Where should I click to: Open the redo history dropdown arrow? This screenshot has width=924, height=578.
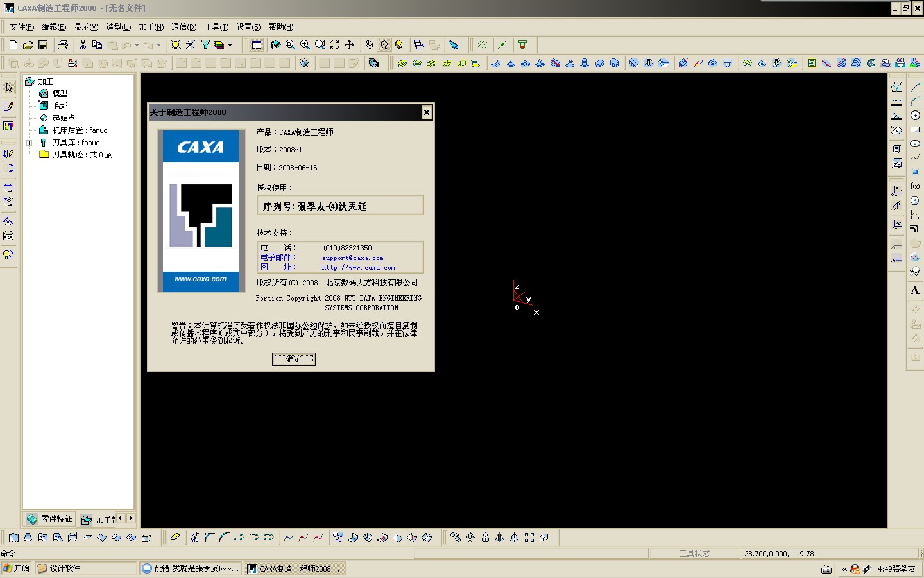(158, 45)
